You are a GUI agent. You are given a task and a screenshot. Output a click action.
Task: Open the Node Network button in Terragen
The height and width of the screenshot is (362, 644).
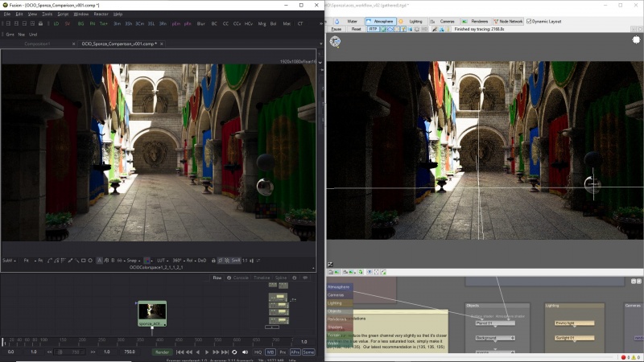[508, 22]
